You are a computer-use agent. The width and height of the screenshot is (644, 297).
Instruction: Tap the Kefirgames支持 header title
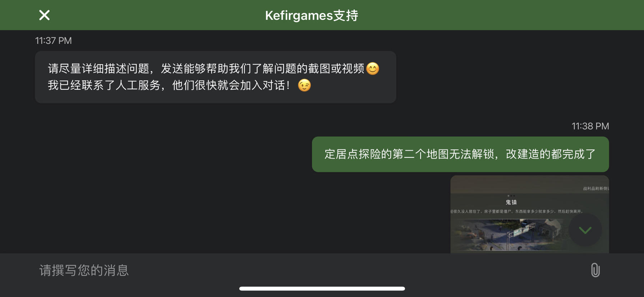(311, 15)
